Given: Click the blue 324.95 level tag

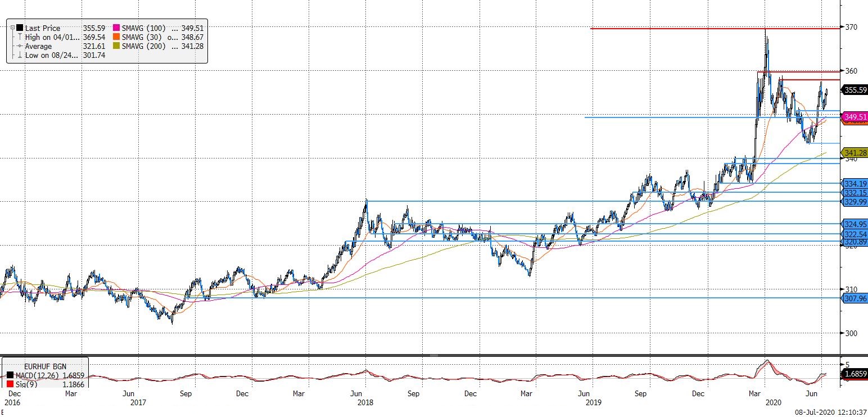Looking at the screenshot, I should coord(855,224).
